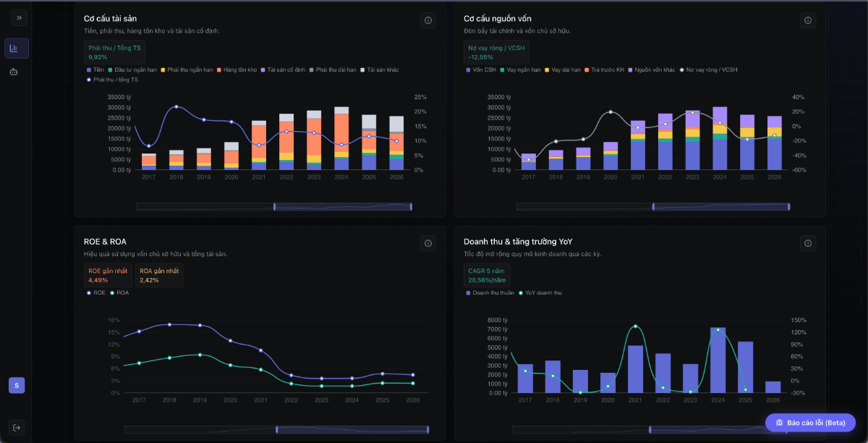Click the 18% axis label in ROE & ROA chart
This screenshot has height=443, width=868.
click(x=114, y=320)
